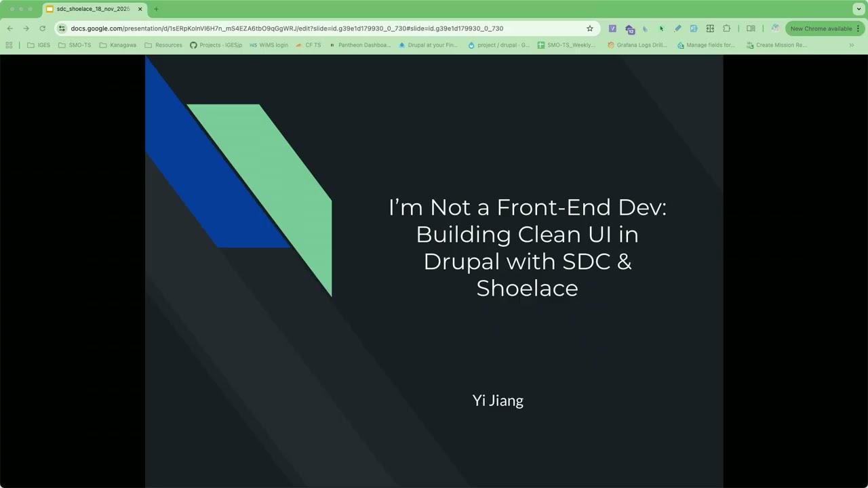The width and height of the screenshot is (868, 488).
Task: Reload the Google Slides page
Action: [42, 28]
